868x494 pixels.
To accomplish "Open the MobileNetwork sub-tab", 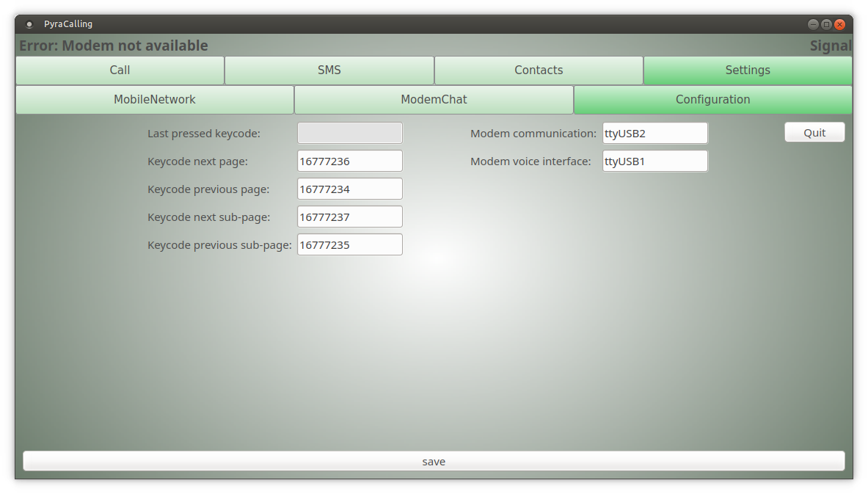I will [x=155, y=100].
